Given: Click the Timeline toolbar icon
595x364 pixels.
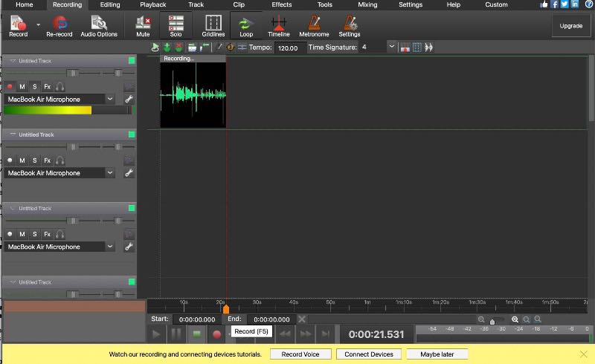Looking at the screenshot, I should pos(279,26).
